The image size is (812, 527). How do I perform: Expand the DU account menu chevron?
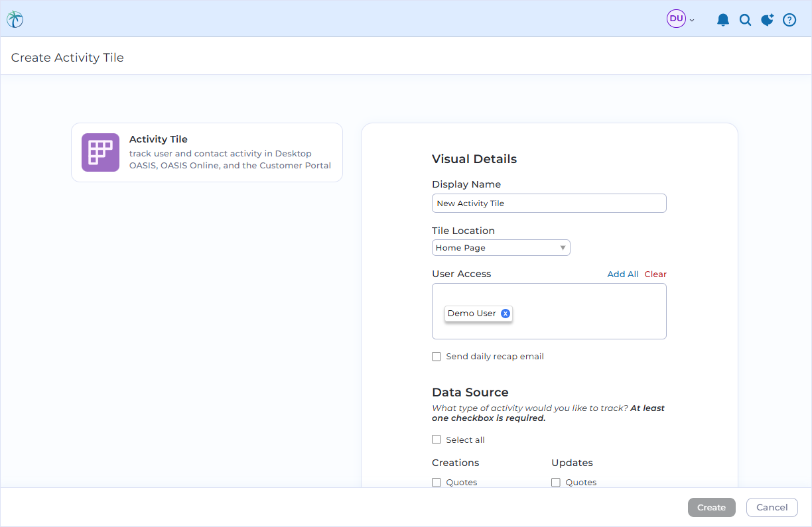[691, 20]
